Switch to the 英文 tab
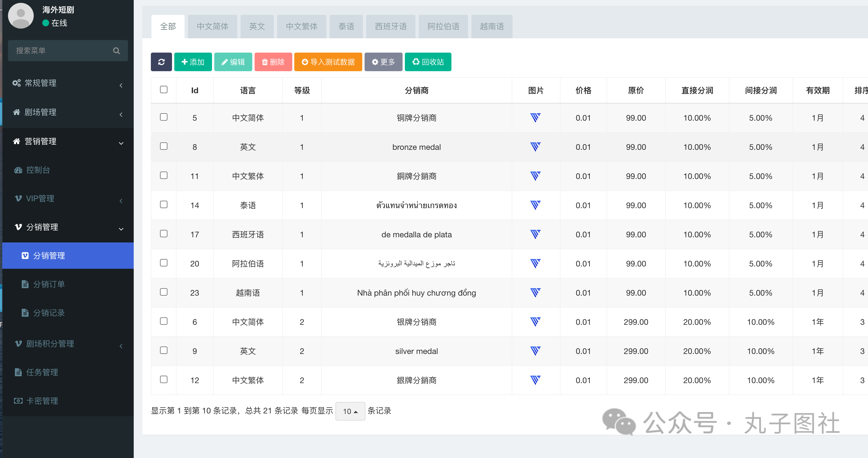 257,27
